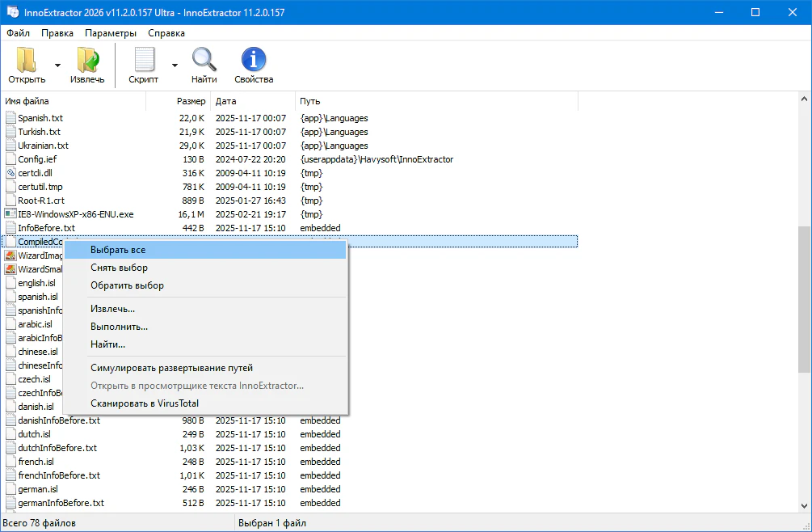Click the IE8-WindowsXP-x86-ENU.exe file icon
The height and width of the screenshot is (532, 812).
click(11, 214)
